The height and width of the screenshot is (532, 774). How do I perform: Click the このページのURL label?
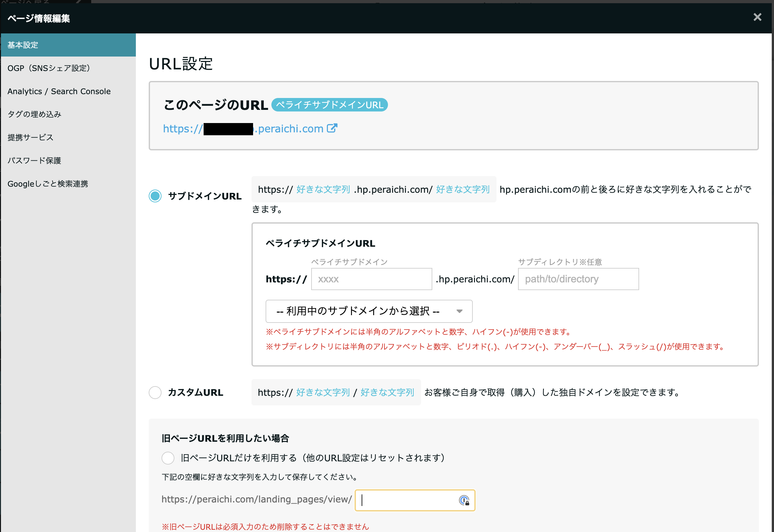215,105
